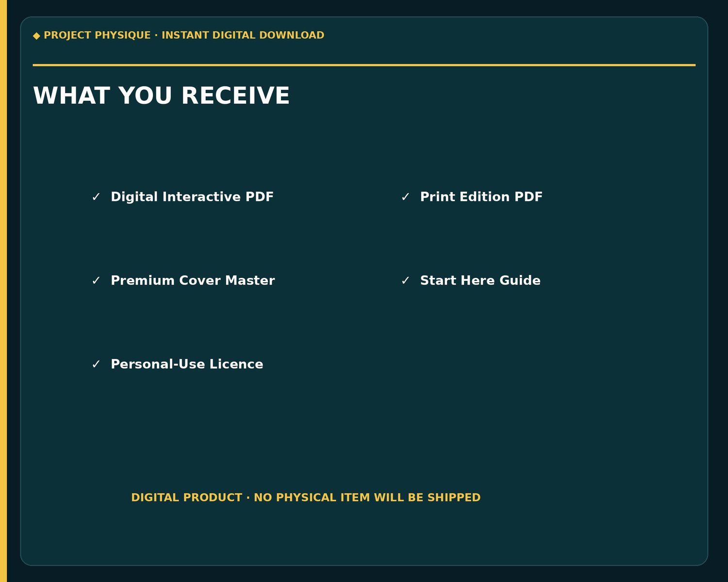This screenshot has width=728, height=582.
Task: Click the yellow vertical bar on left edge
Action: coord(3,291)
